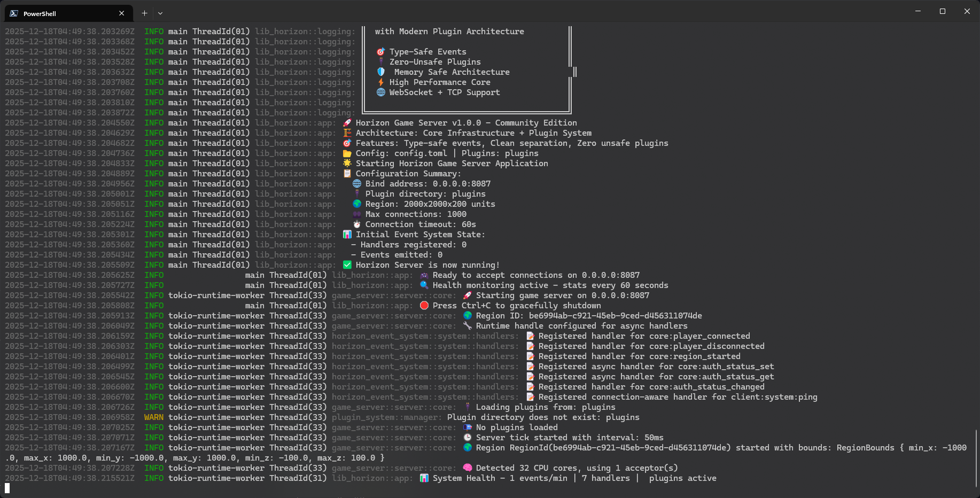Click the globe icon next to Bind address

(356, 183)
